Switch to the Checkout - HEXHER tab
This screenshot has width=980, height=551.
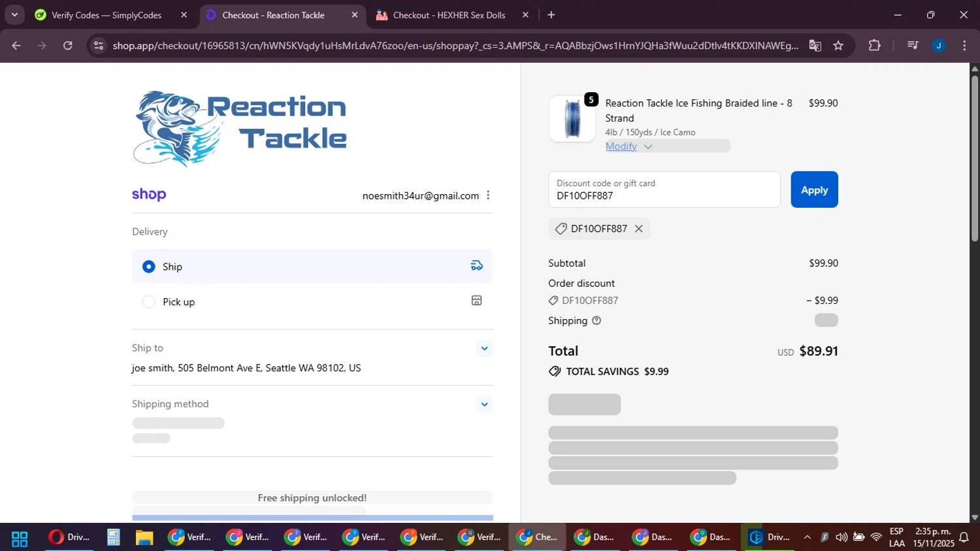[449, 15]
